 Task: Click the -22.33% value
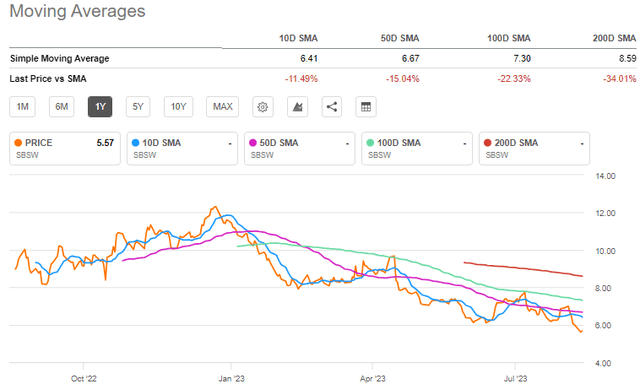514,79
